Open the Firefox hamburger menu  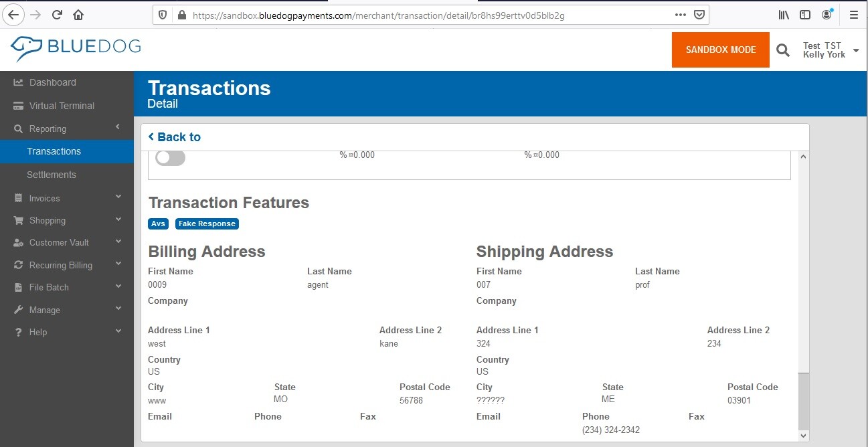point(853,15)
